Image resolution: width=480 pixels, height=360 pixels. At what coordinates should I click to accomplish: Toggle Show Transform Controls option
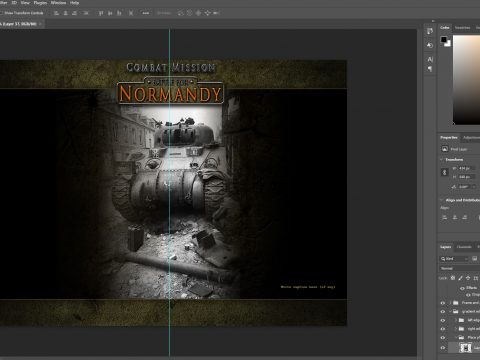pos(22,13)
